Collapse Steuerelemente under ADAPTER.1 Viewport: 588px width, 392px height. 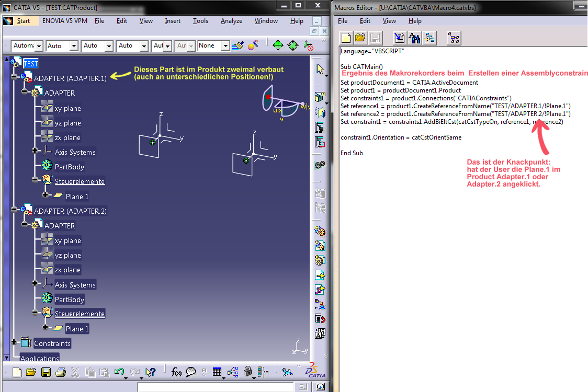[35, 180]
